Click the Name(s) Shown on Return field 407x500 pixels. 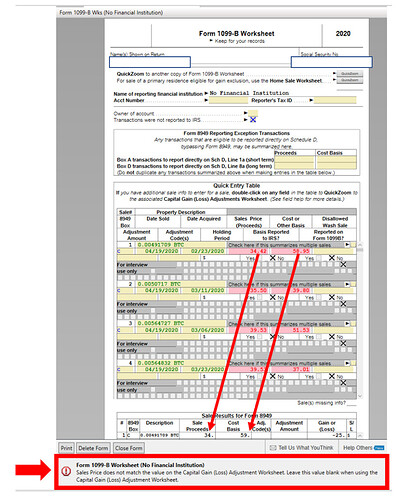pyautogui.click(x=150, y=62)
